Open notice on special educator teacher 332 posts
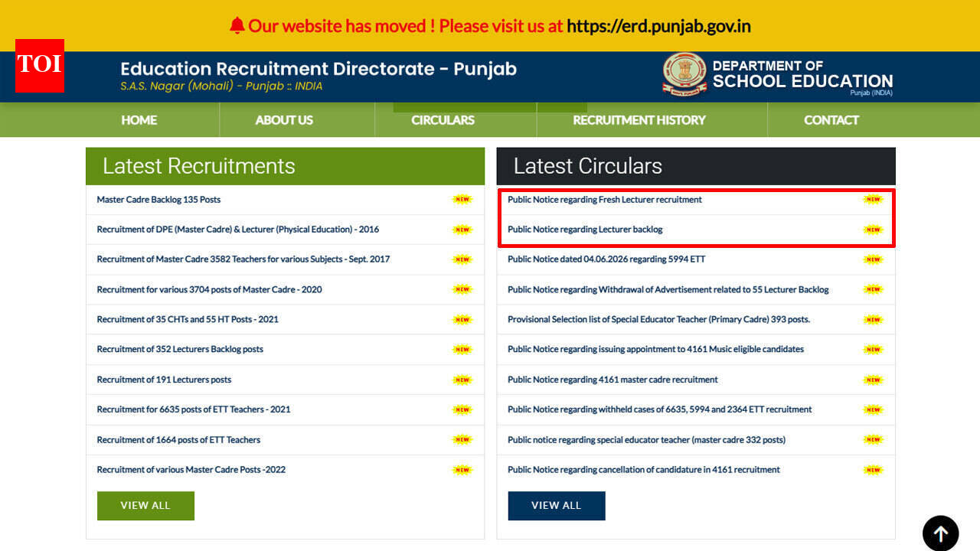The height and width of the screenshot is (551, 980). tap(646, 440)
